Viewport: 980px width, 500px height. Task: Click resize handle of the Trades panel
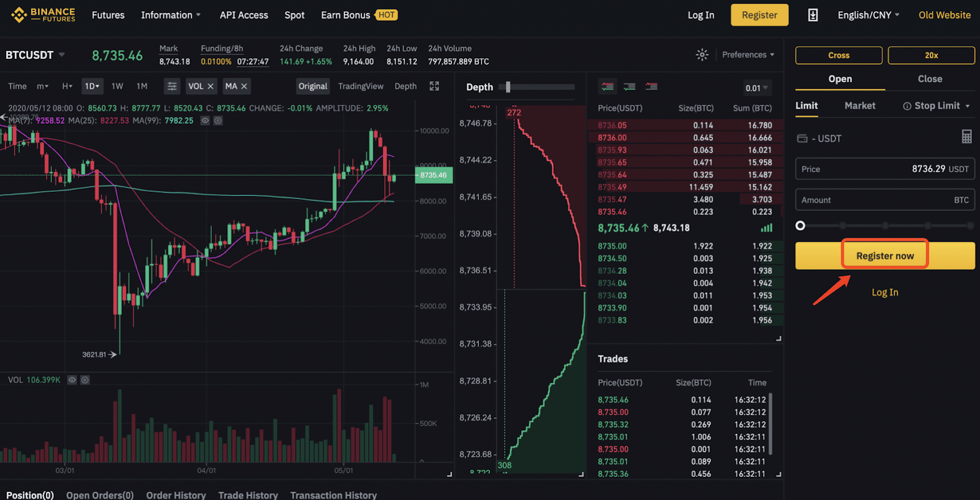(778, 474)
